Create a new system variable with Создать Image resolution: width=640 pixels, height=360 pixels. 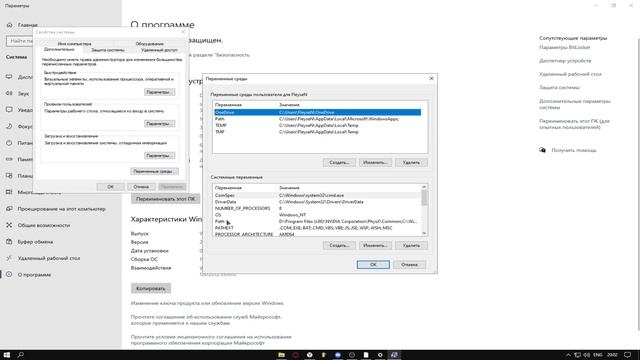pyautogui.click(x=339, y=245)
